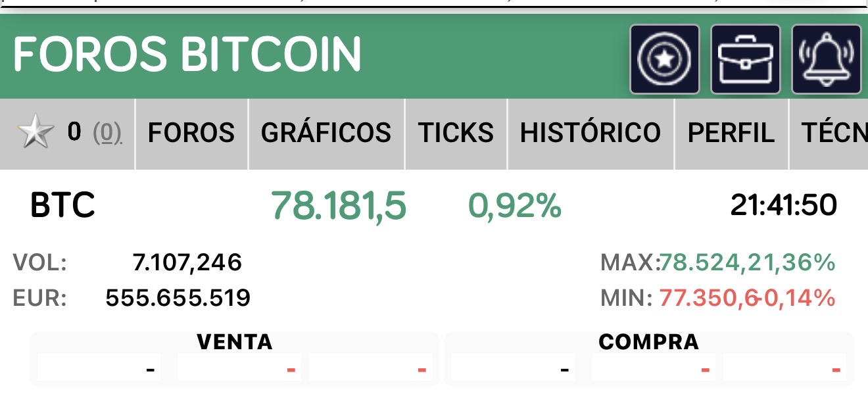
Task: Click the BTC ticker symbol
Action: pos(63,205)
